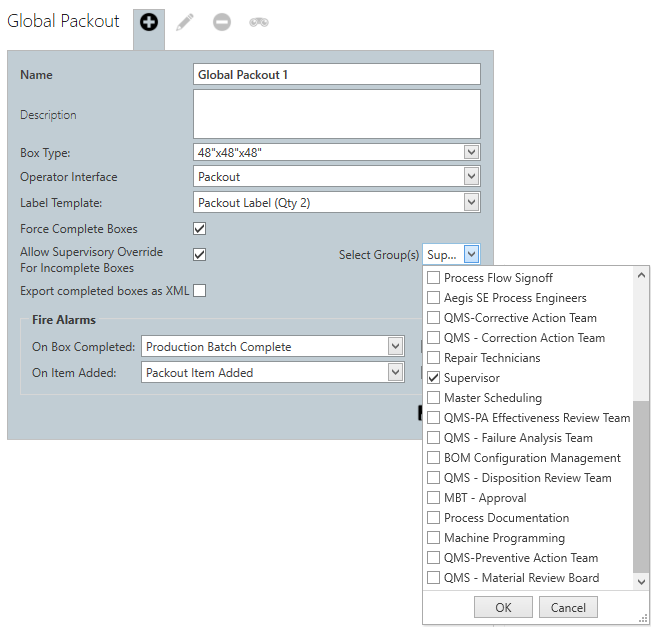Uncheck Force Complete Boxes

200,229
